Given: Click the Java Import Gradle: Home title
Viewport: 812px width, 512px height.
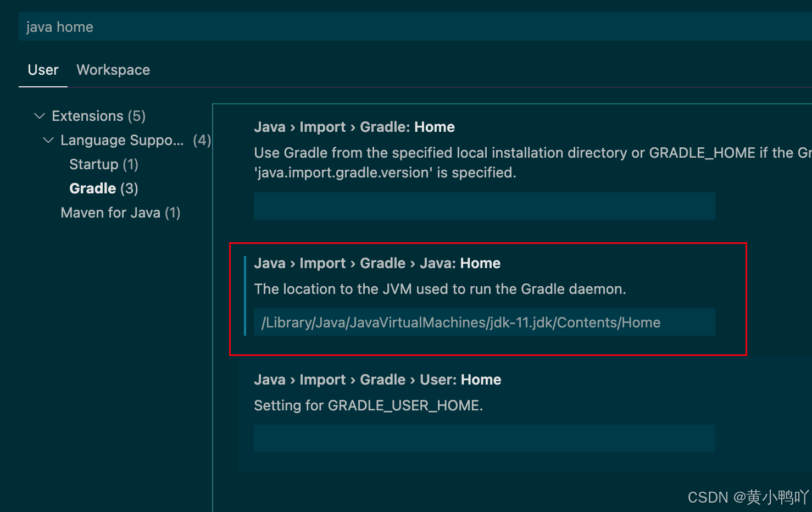Looking at the screenshot, I should click(354, 127).
